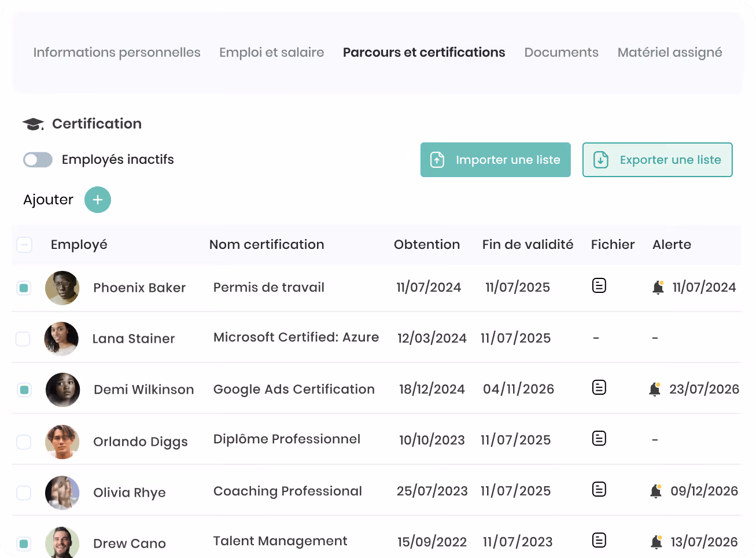Open Drew Cano's file document icon
The image size is (756, 558).
pos(599,540)
